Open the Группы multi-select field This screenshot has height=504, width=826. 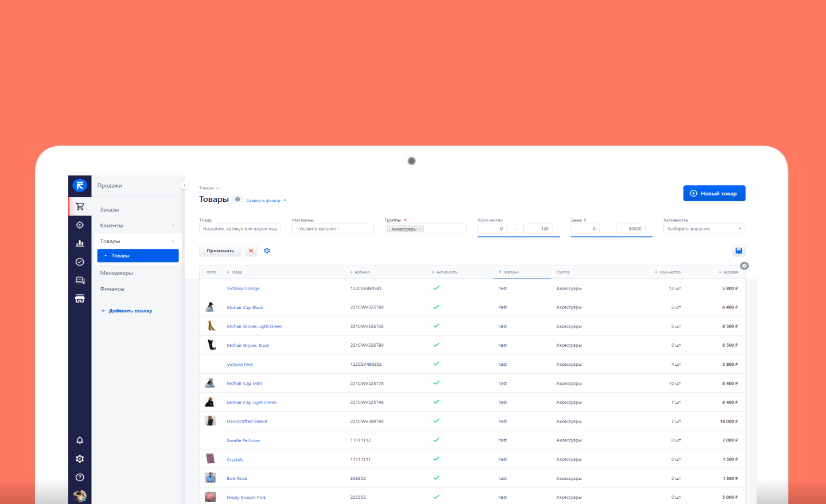426,229
